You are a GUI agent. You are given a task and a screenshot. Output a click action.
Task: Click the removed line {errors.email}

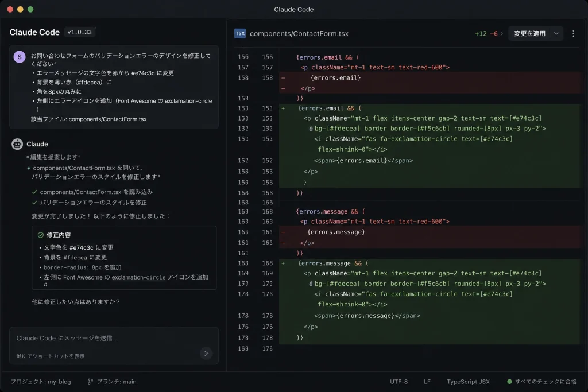(430, 77)
